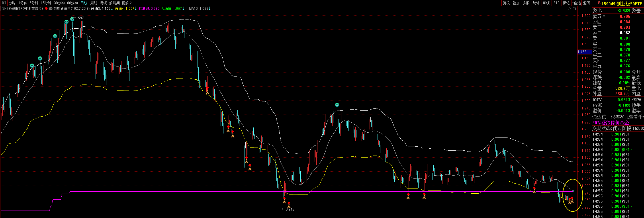The height and width of the screenshot is (218, 644).
Task: Toggle the left sidebar panel icon
Action: [x=4, y=3]
